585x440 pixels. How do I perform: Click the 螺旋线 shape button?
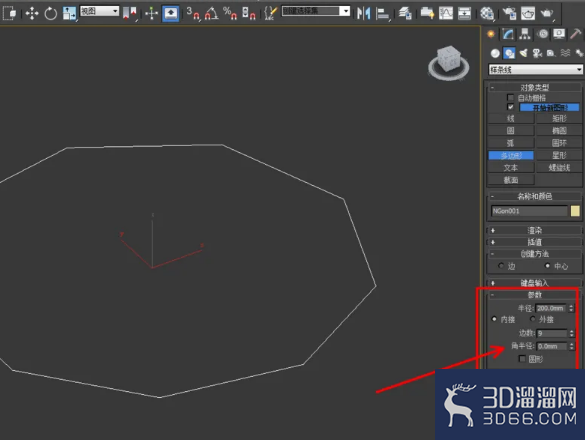(559, 168)
